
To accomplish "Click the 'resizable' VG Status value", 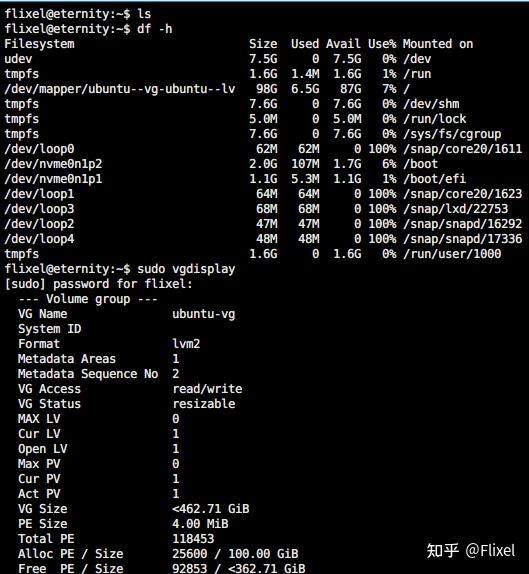I will (204, 404).
